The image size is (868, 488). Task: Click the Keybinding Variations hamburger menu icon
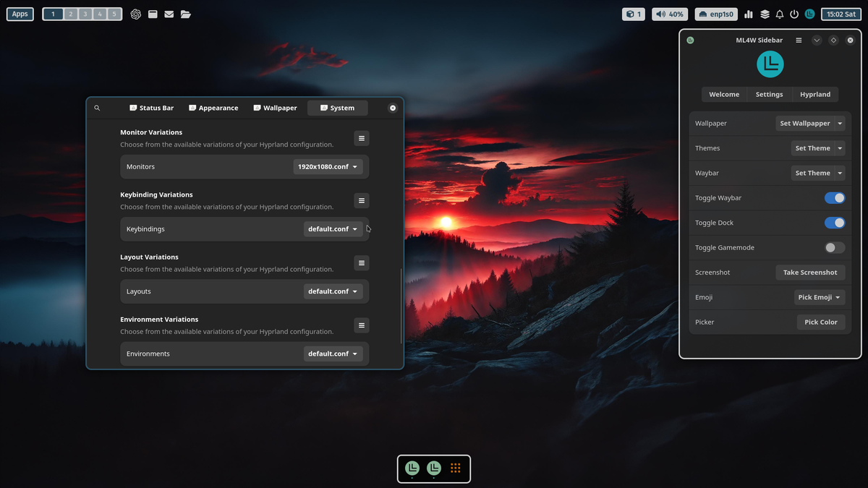pos(361,200)
